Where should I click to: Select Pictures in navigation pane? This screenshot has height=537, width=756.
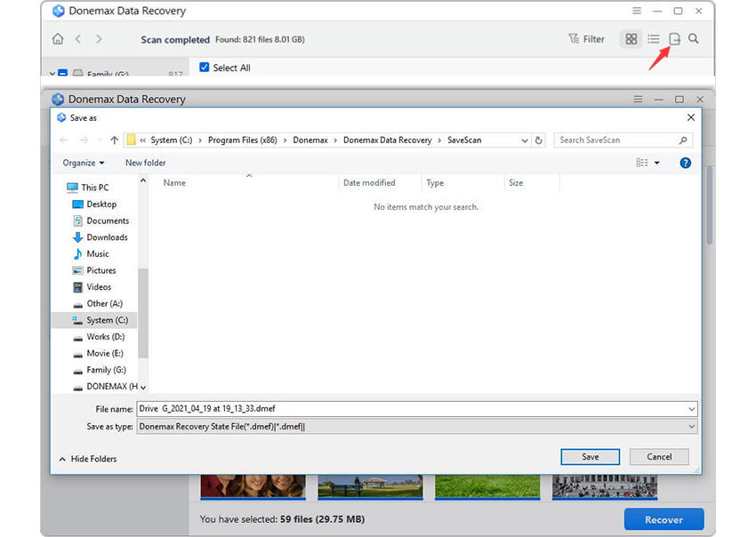coord(94,270)
